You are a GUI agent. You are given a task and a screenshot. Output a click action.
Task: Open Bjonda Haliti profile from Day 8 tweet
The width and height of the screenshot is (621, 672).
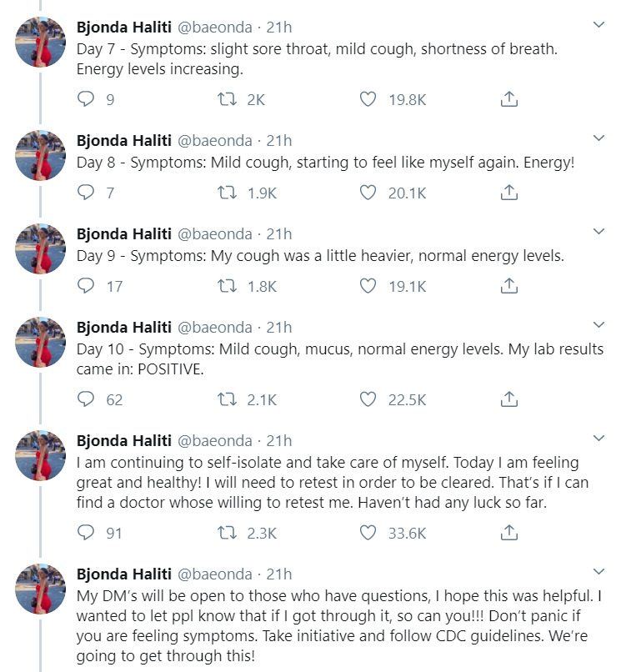point(124,141)
